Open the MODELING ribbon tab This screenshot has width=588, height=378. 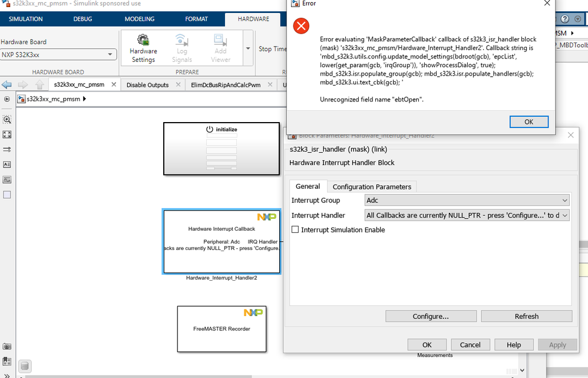140,19
